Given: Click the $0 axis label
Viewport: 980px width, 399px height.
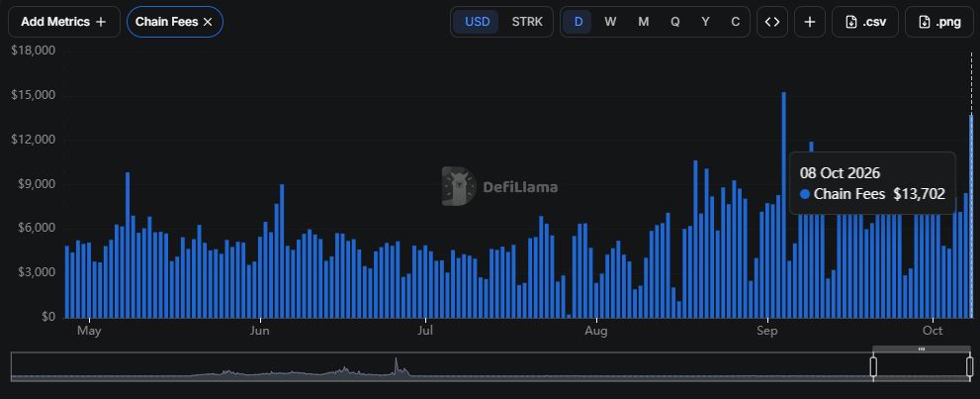Looking at the screenshot, I should 46,317.
